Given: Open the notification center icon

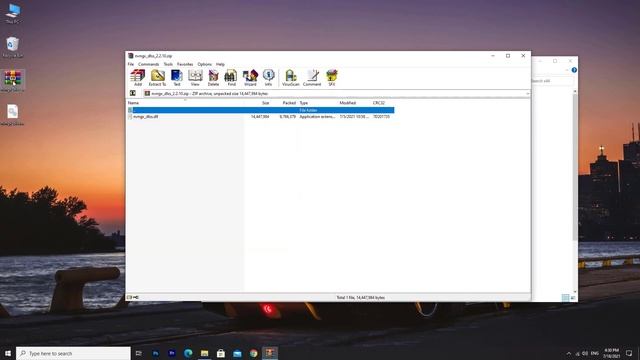Looking at the screenshot, I should pyautogui.click(x=629, y=353).
